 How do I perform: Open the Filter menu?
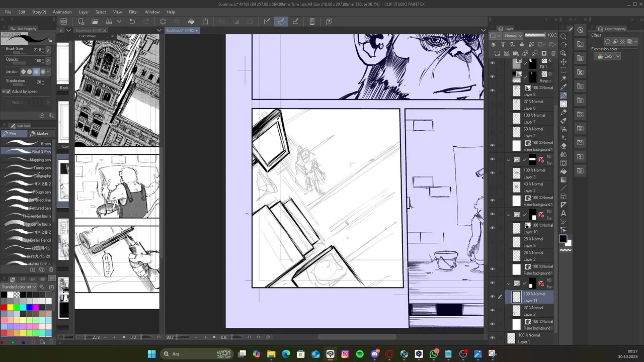133,12
